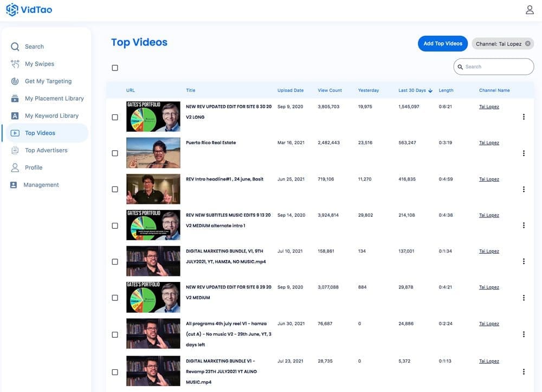Screen dimensions: 542x392
Task: Click the Title column header
Action: pos(190,91)
